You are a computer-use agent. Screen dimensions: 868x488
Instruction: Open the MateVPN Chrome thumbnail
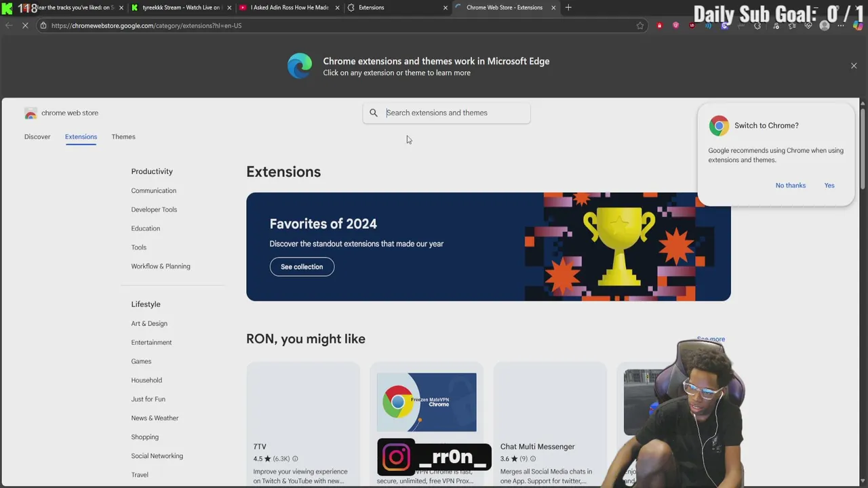pos(427,403)
